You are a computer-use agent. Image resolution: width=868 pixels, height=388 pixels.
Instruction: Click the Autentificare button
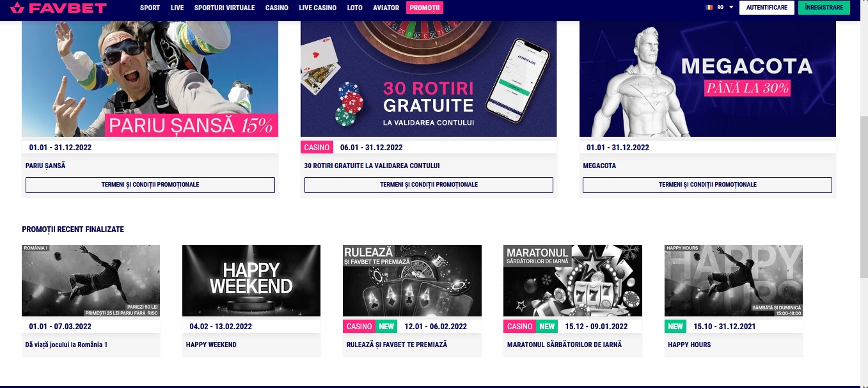click(767, 8)
